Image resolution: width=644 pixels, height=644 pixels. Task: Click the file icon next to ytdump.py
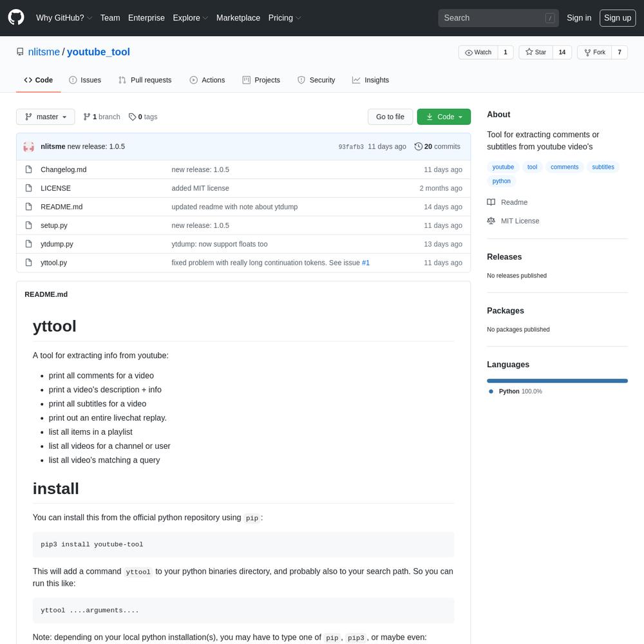click(29, 244)
